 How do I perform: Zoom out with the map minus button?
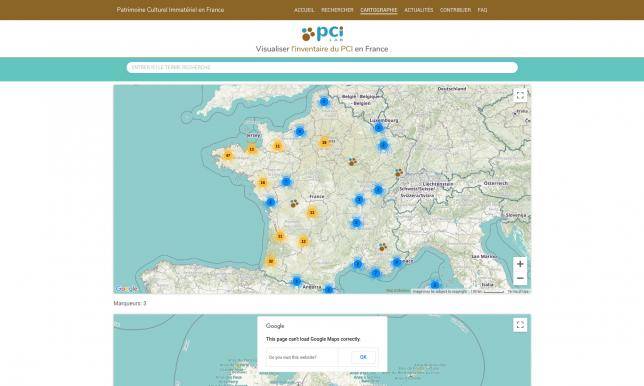coord(520,278)
